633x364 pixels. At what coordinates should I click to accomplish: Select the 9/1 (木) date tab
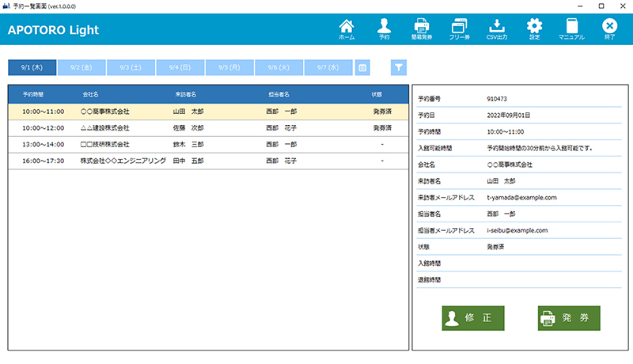click(x=32, y=68)
